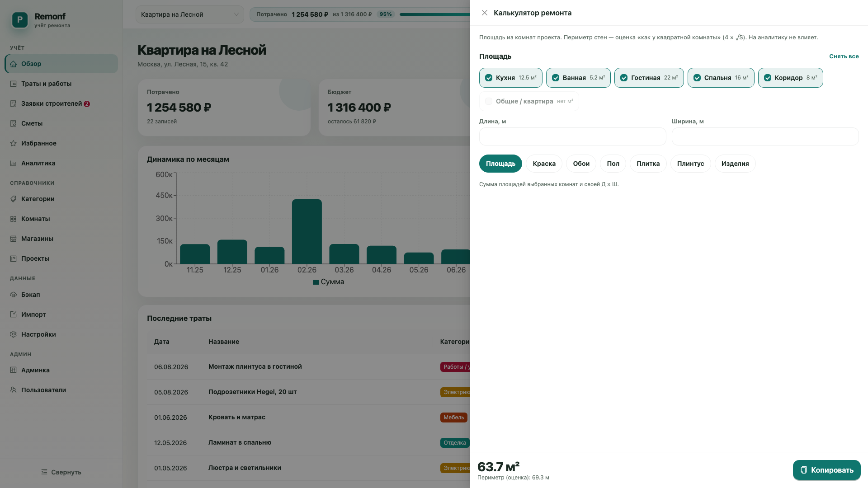Click Настройки gear icon
This screenshot has height=488, width=868.
click(x=14, y=334)
